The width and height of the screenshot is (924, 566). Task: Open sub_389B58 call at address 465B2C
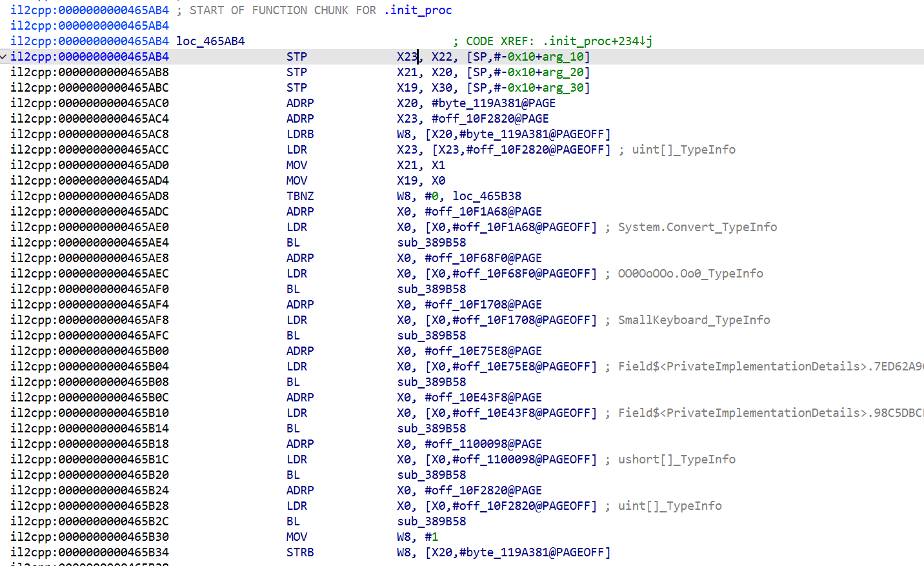tap(431, 521)
